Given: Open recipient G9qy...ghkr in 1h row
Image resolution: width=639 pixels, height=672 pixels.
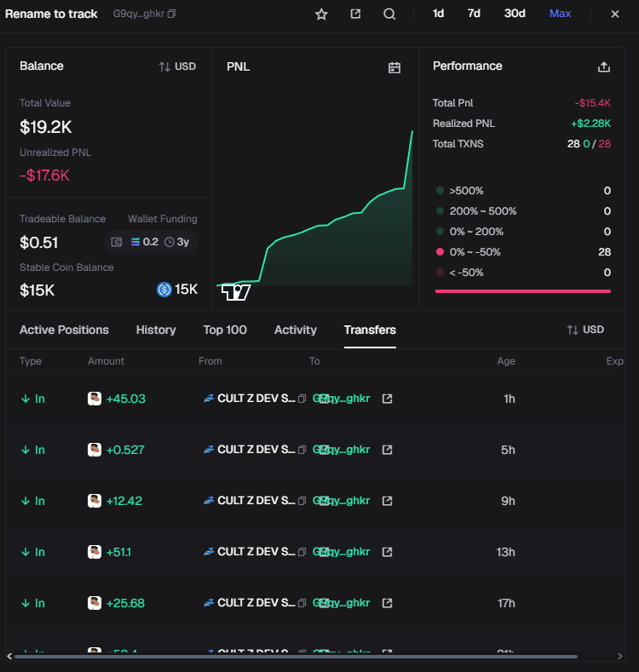Looking at the screenshot, I should pyautogui.click(x=341, y=399).
